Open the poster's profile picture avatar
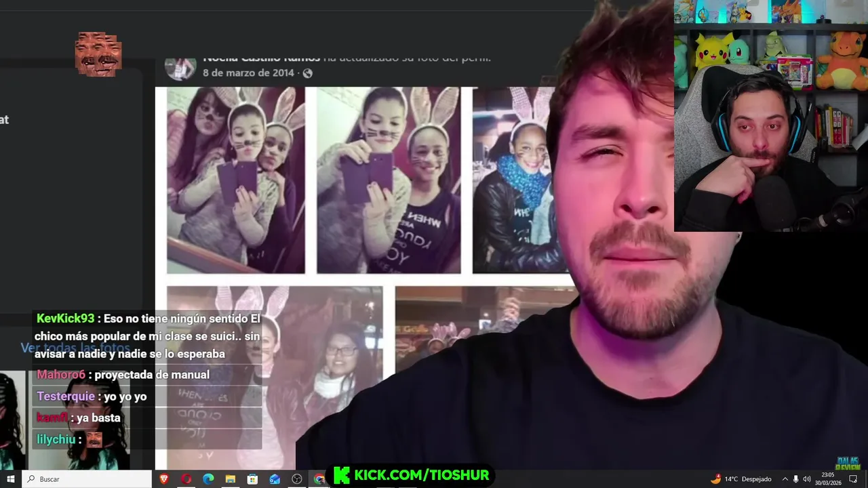This screenshot has width=868, height=488. [x=180, y=68]
